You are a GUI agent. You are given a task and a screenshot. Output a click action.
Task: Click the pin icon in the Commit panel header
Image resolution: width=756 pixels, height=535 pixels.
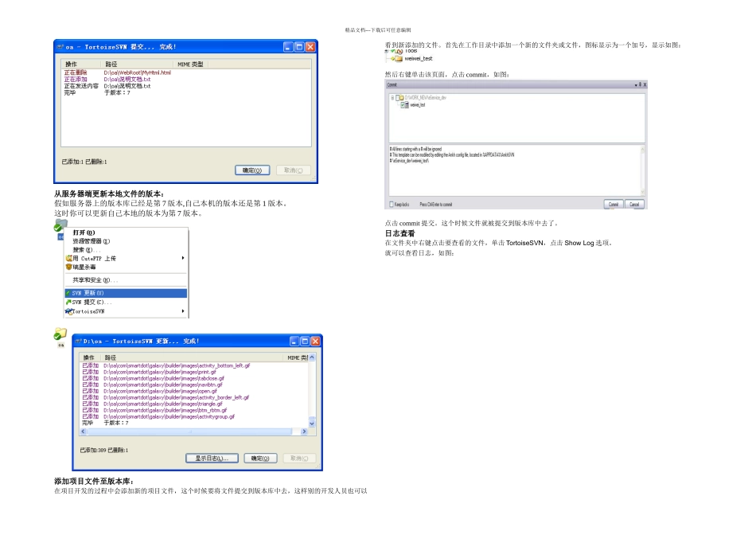640,84
